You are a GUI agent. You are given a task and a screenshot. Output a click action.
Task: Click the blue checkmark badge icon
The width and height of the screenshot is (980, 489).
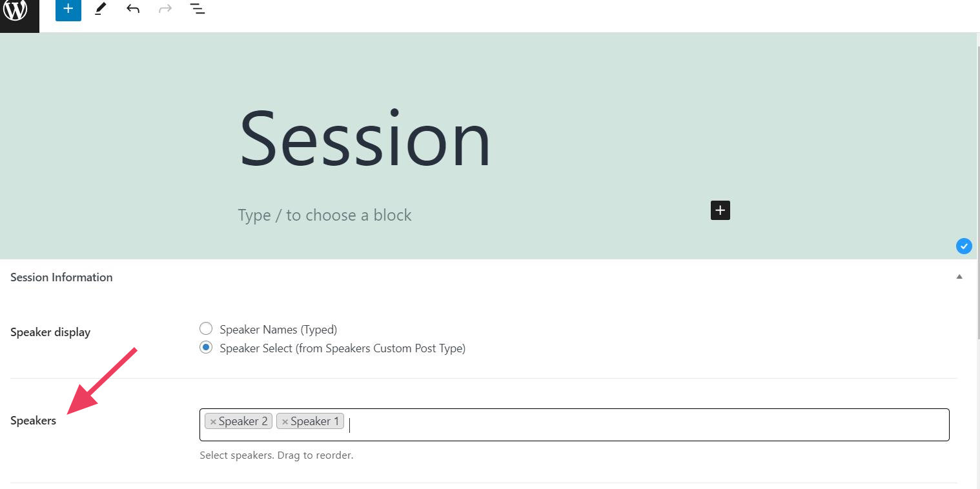963,246
